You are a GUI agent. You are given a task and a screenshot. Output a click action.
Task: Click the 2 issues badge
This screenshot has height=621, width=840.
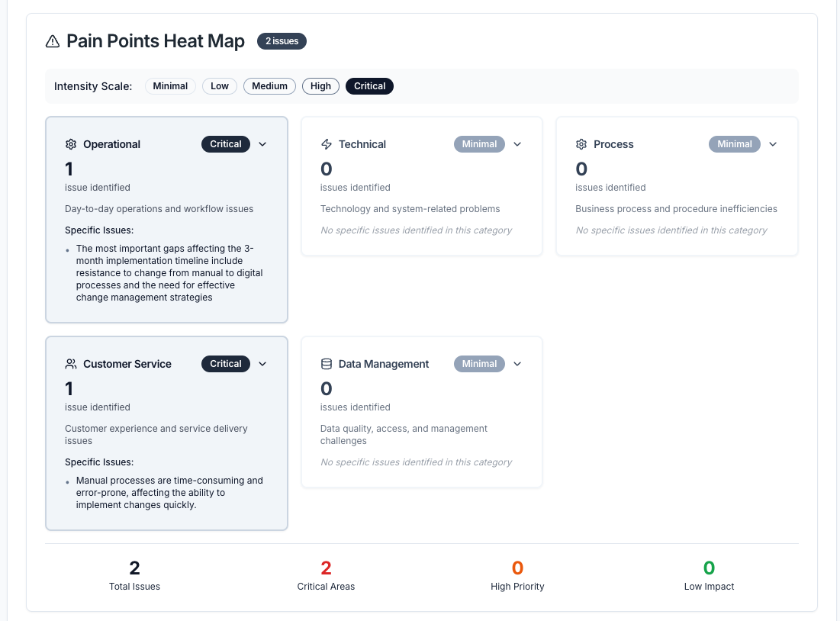pyautogui.click(x=282, y=41)
